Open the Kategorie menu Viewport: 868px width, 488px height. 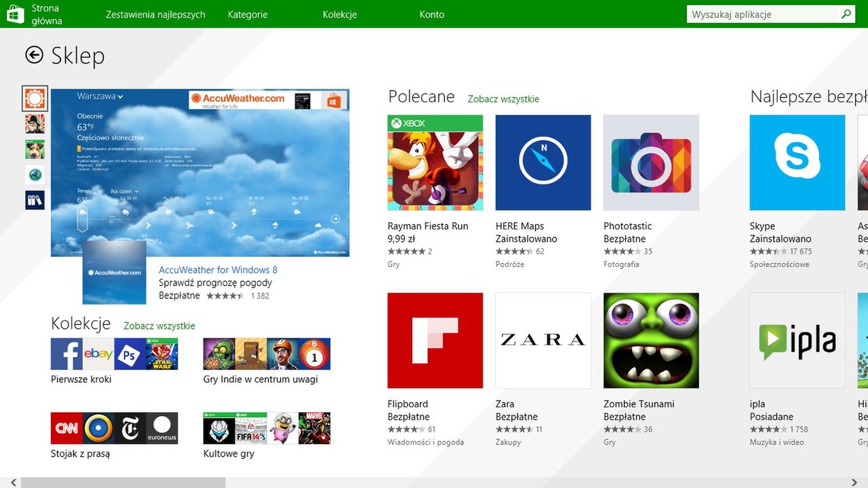pos(248,14)
